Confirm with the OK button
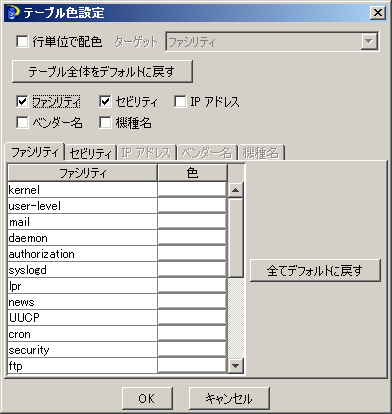The image size is (392, 414). pos(147,398)
